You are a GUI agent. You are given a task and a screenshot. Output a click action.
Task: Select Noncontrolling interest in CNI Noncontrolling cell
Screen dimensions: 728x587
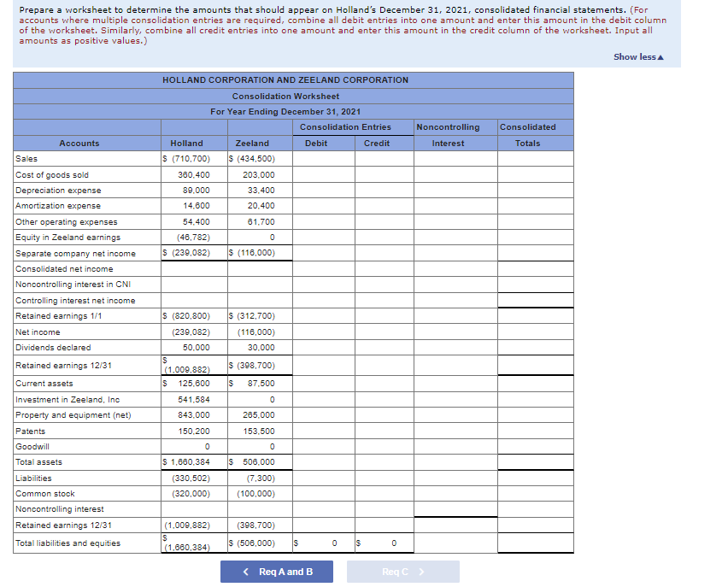point(455,285)
